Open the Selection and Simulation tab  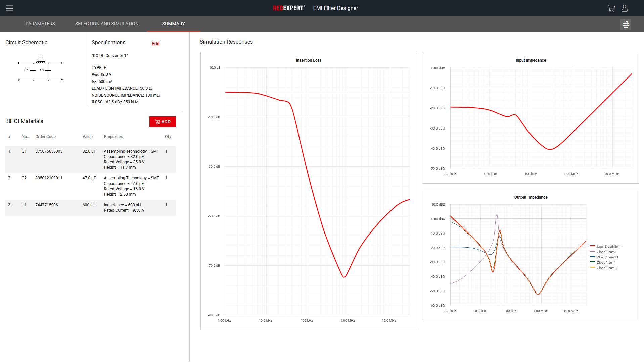[107, 24]
